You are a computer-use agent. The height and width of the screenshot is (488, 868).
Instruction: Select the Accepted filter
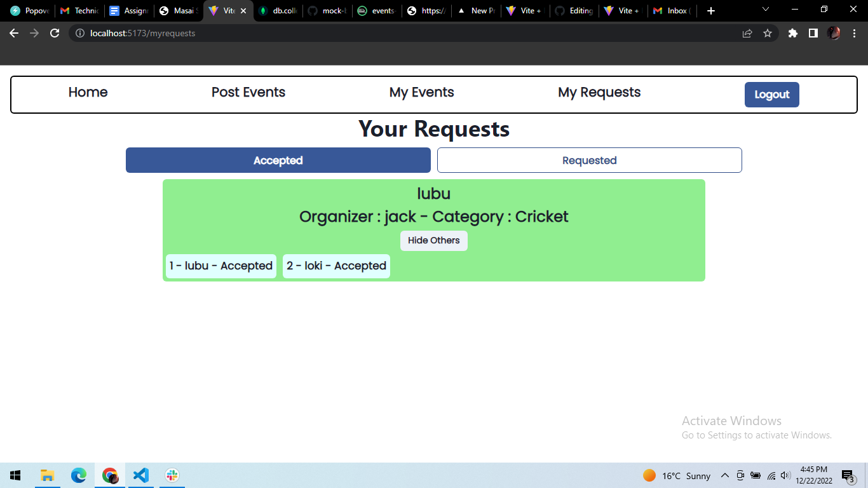tap(278, 160)
